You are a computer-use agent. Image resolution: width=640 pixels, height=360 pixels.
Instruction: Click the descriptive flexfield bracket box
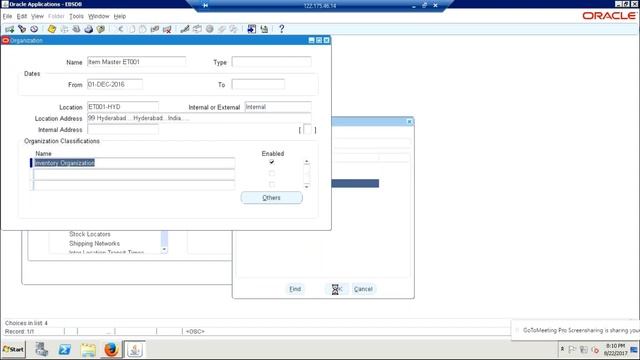point(307,130)
